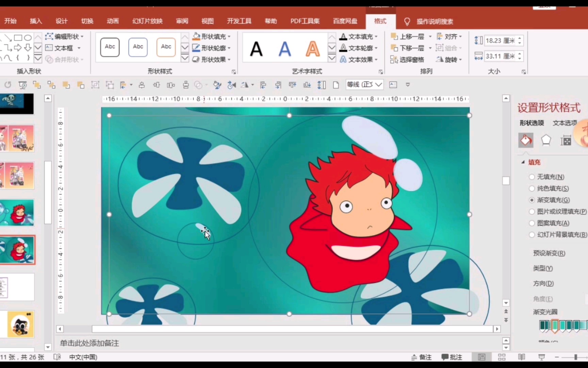Click the align left edges toolbar icon
This screenshot has width=588, height=368.
coord(263,85)
